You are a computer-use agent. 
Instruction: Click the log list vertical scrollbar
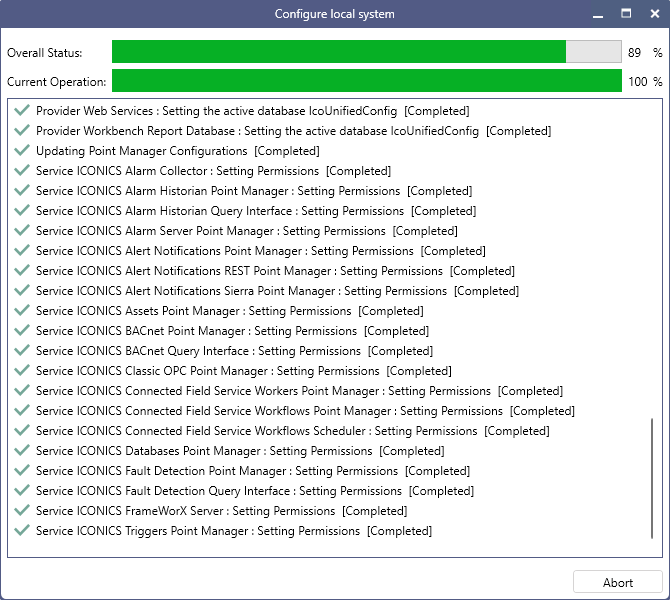(x=652, y=478)
